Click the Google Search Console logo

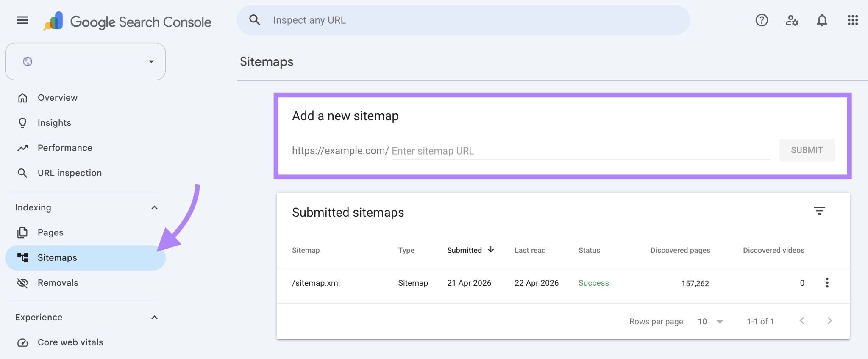(x=127, y=21)
